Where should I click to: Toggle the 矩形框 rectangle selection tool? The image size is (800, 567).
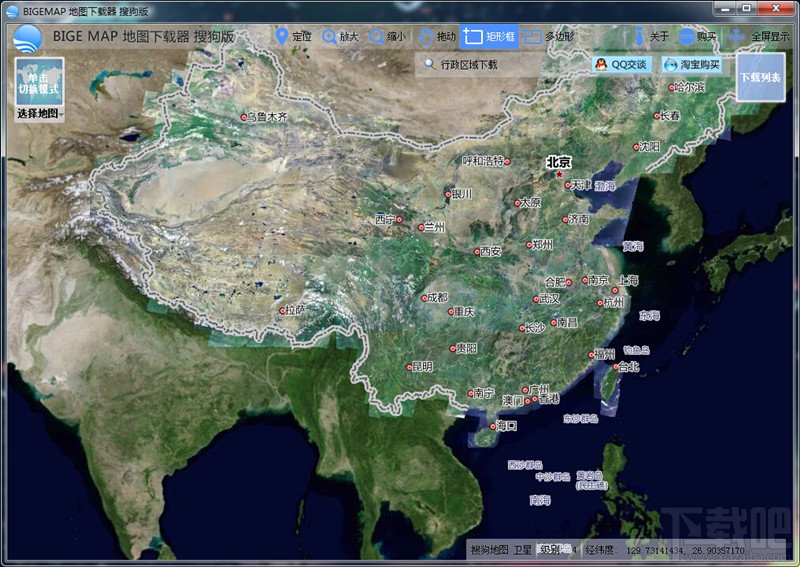click(x=489, y=36)
